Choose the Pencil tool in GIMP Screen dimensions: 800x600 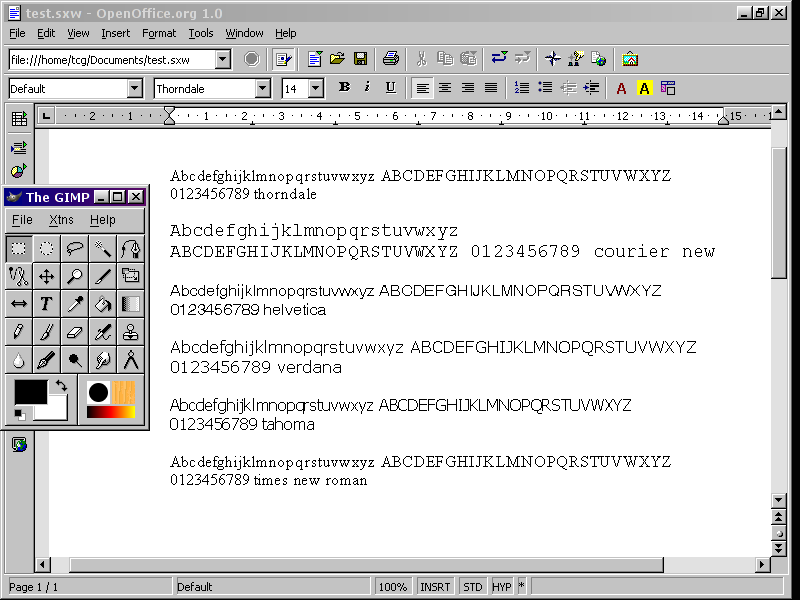pyautogui.click(x=19, y=333)
